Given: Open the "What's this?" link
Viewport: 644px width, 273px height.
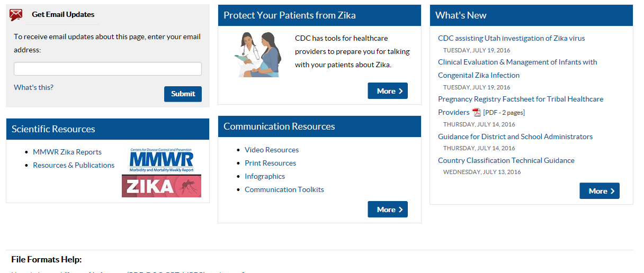Looking at the screenshot, I should [33, 87].
